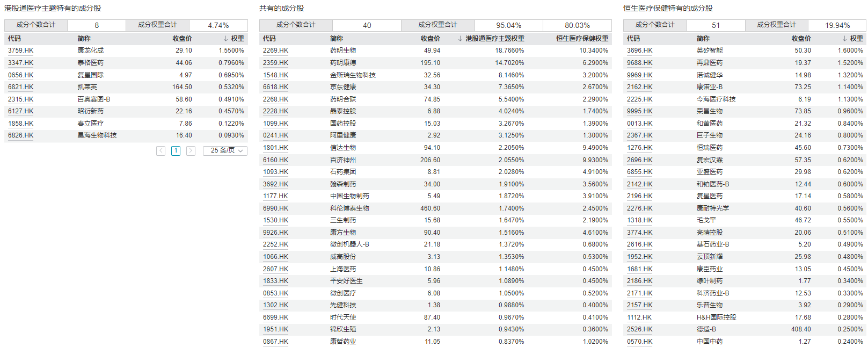868x347 pixels.
Task: Open stock code link 6618.HK
Action: click(275, 87)
